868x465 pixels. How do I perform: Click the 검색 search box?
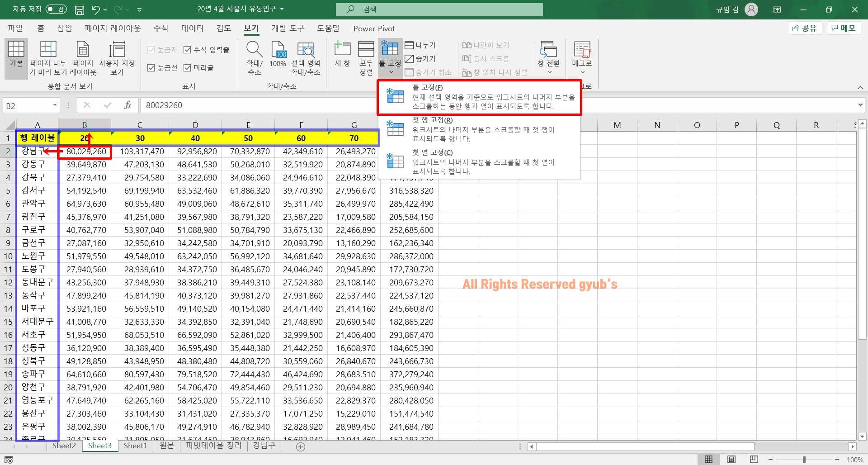click(x=439, y=9)
